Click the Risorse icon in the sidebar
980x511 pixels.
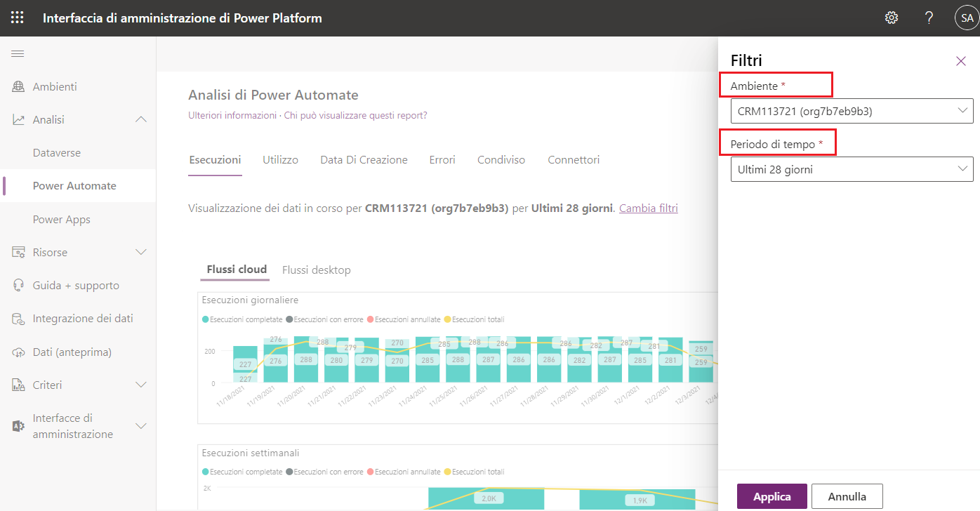[18, 253]
